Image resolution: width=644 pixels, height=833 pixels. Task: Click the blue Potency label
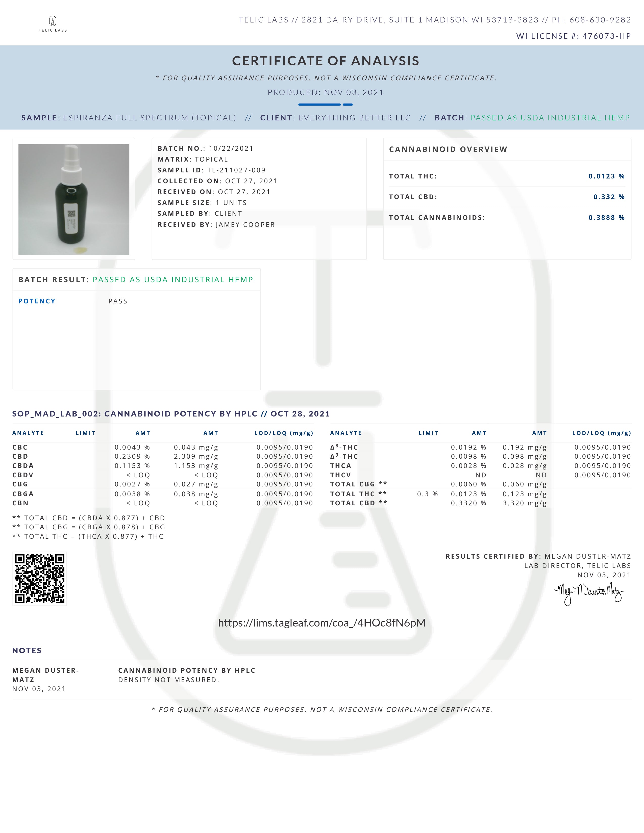pyautogui.click(x=37, y=301)
